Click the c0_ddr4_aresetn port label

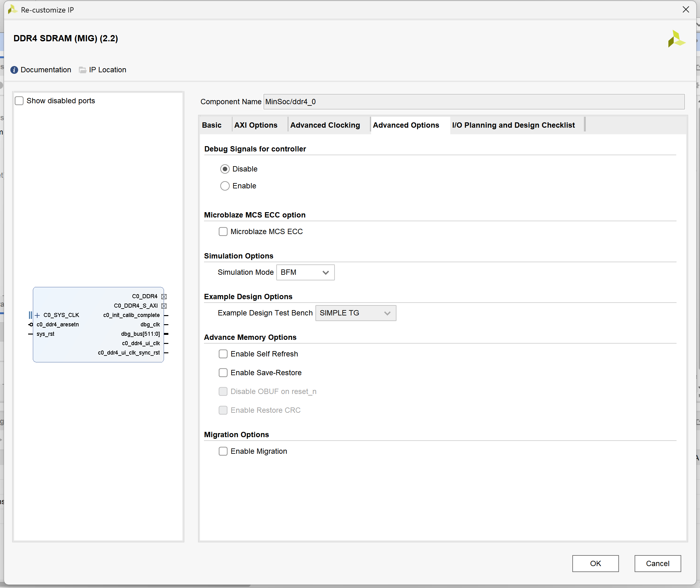[58, 325]
